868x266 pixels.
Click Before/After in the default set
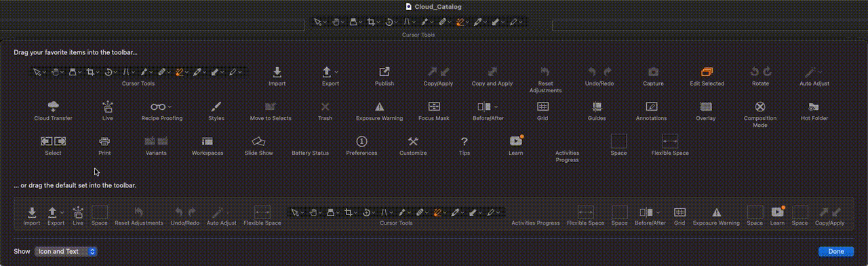coord(650,216)
